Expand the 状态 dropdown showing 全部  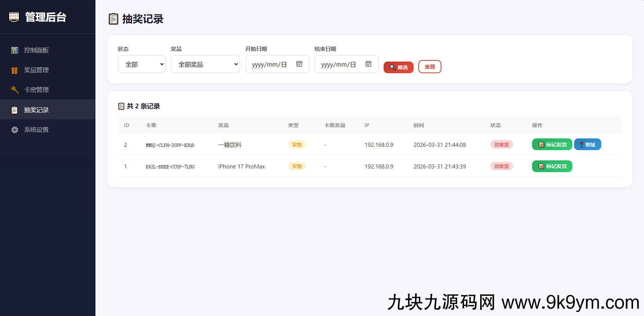(142, 64)
